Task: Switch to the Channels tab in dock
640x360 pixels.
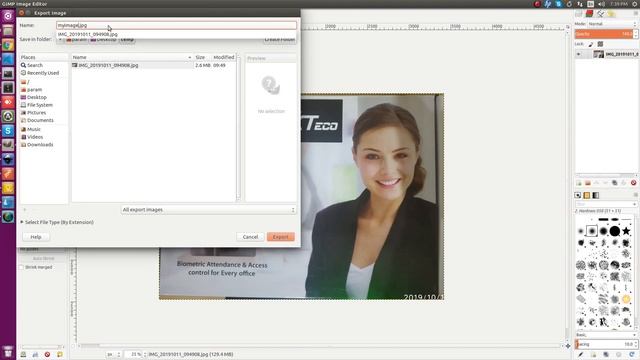Action: pyautogui.click(x=589, y=14)
